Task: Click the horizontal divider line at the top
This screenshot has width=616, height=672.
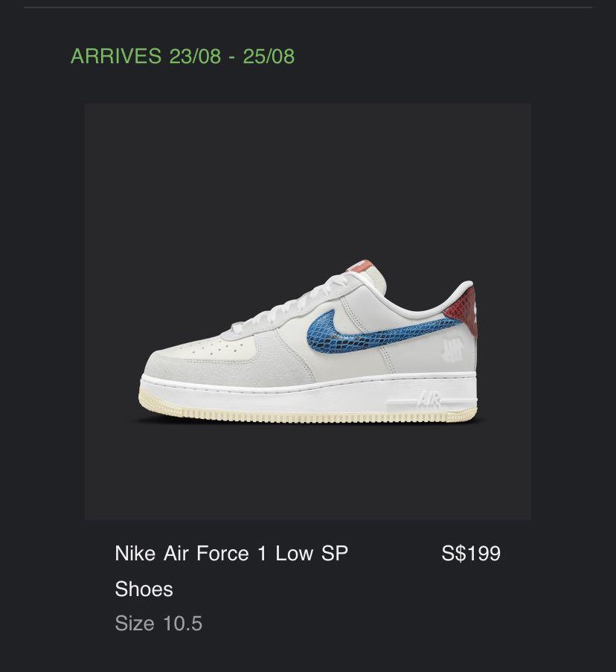Action: click(308, 7)
